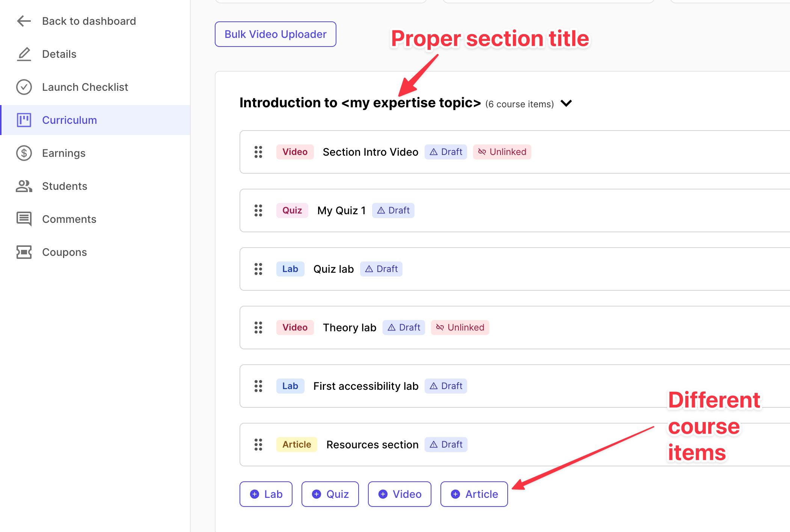This screenshot has width=790, height=532.
Task: Click the Details pencil icon
Action: pyautogui.click(x=24, y=54)
